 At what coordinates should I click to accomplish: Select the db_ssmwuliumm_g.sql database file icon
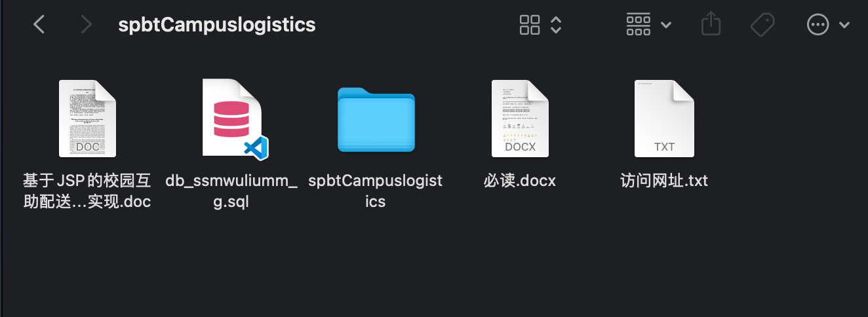235,119
